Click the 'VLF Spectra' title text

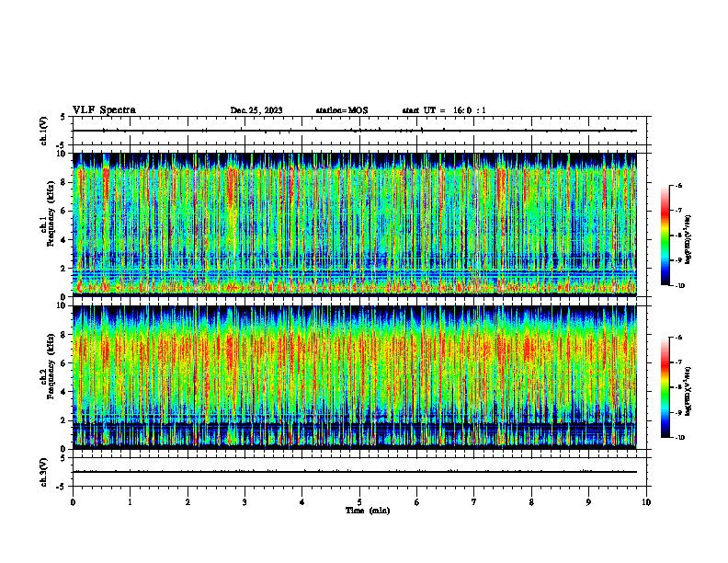click(104, 110)
